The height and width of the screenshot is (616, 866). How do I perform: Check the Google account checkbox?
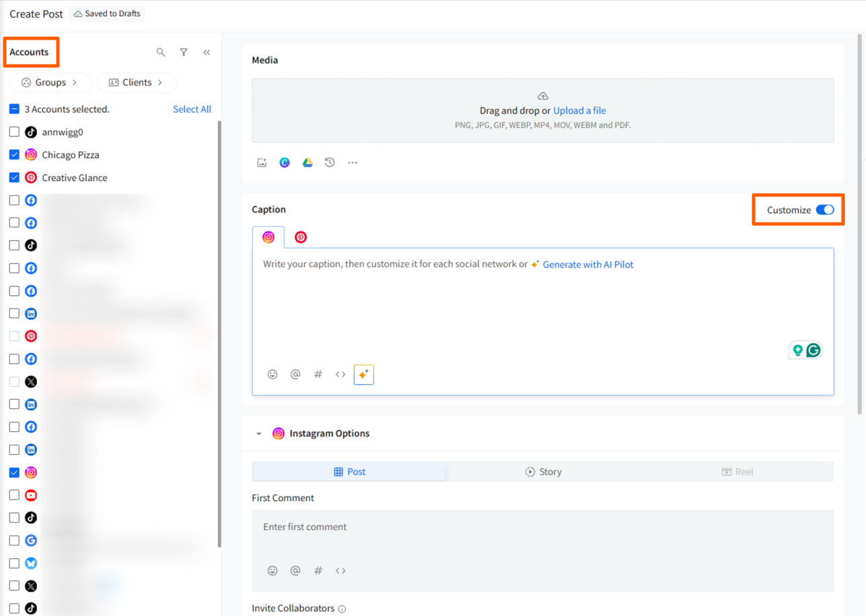pyautogui.click(x=14, y=540)
